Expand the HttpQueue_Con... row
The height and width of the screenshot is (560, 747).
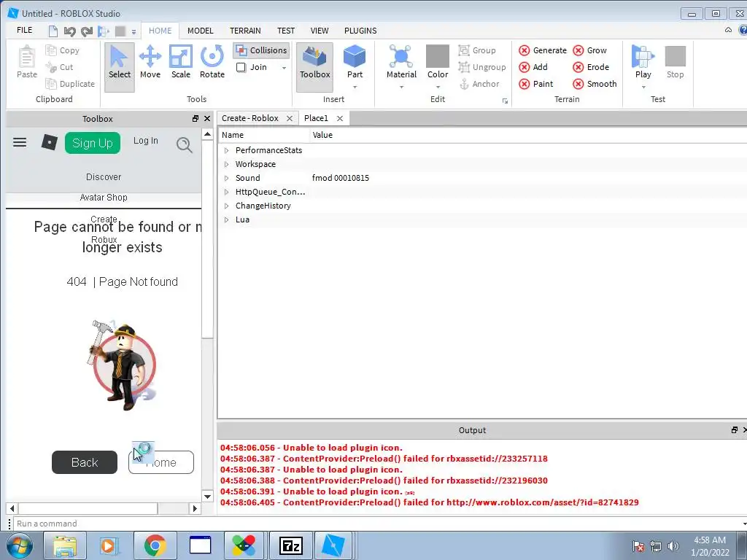coord(226,192)
